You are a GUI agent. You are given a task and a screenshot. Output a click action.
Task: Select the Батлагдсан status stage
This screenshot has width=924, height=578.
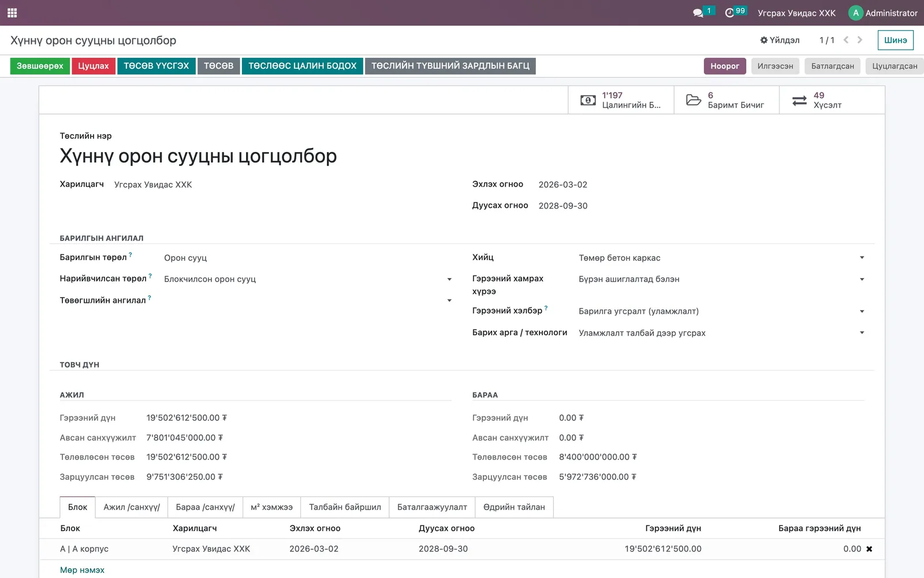(x=832, y=66)
